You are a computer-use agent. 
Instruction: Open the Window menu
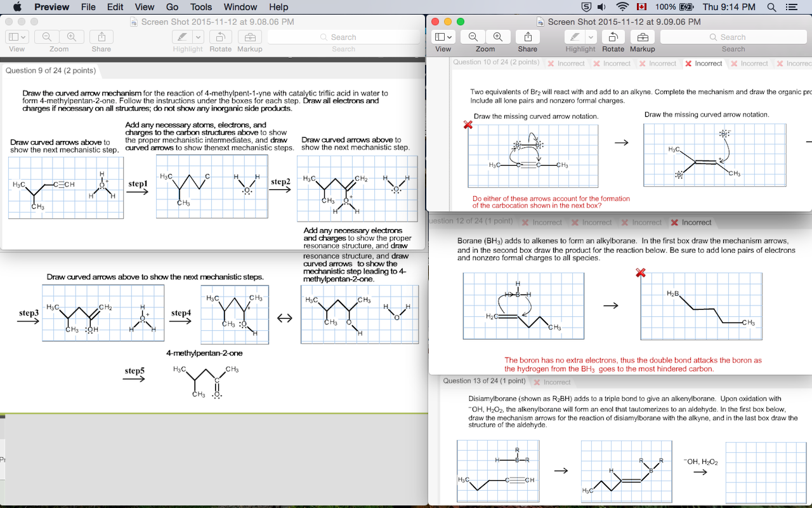coord(240,7)
